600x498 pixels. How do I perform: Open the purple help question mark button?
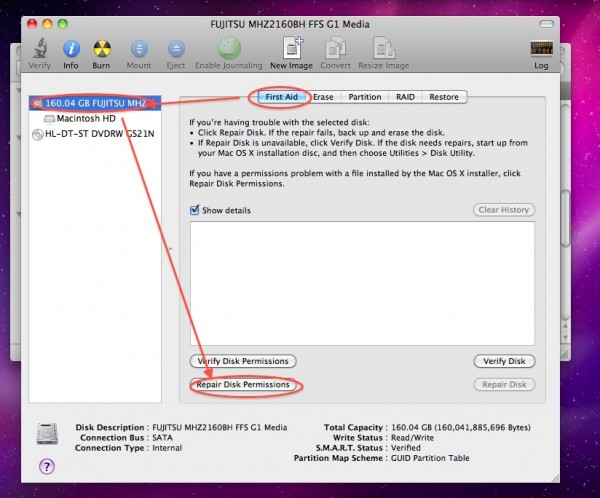pyautogui.click(x=47, y=466)
